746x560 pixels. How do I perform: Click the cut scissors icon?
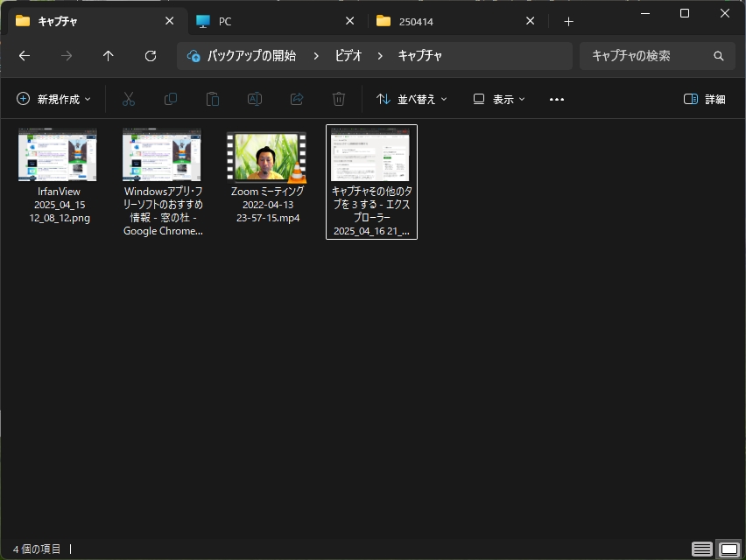(129, 99)
